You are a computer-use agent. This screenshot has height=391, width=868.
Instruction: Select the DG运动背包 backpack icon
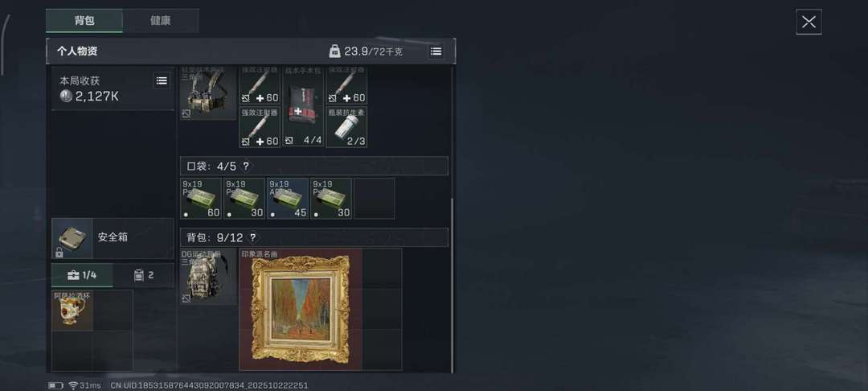tap(208, 277)
